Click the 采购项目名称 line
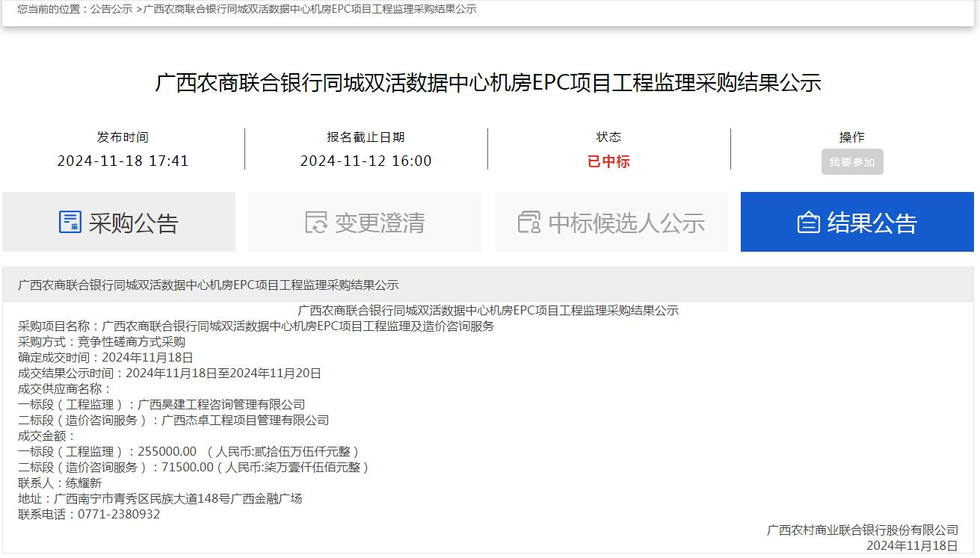 (256, 326)
